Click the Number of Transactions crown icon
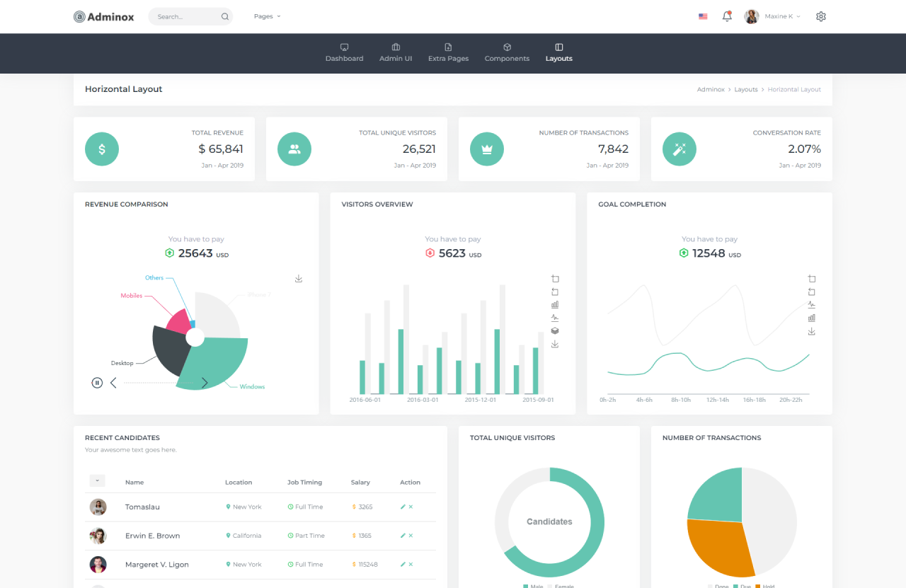The height and width of the screenshot is (588, 906). (487, 149)
